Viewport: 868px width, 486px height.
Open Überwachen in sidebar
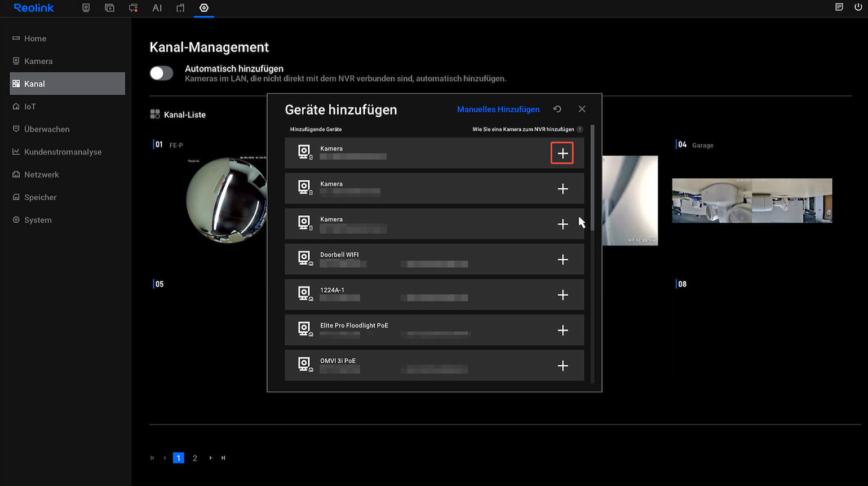67,129
